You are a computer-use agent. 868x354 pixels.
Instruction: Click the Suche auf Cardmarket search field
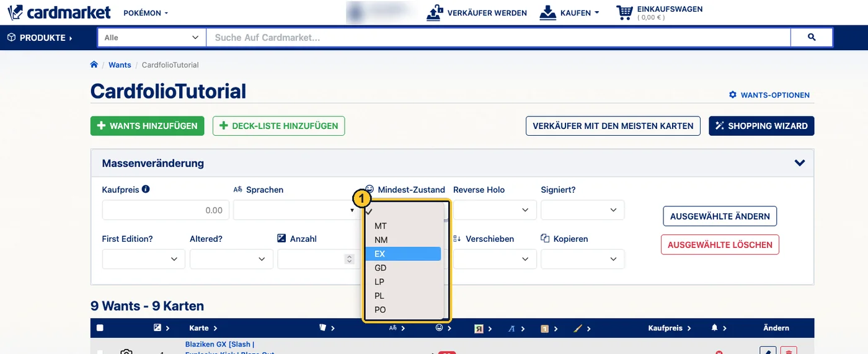coord(498,38)
